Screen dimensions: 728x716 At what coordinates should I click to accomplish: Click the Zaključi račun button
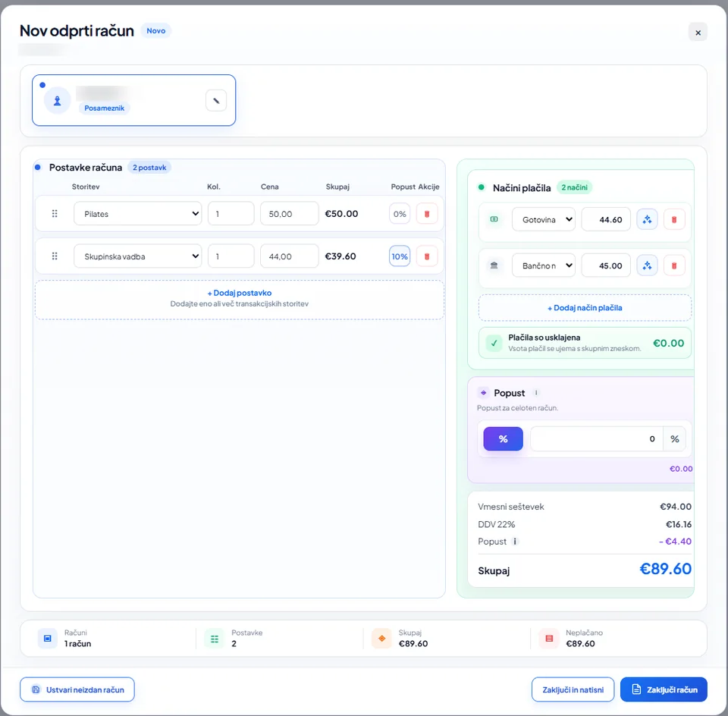click(x=664, y=689)
